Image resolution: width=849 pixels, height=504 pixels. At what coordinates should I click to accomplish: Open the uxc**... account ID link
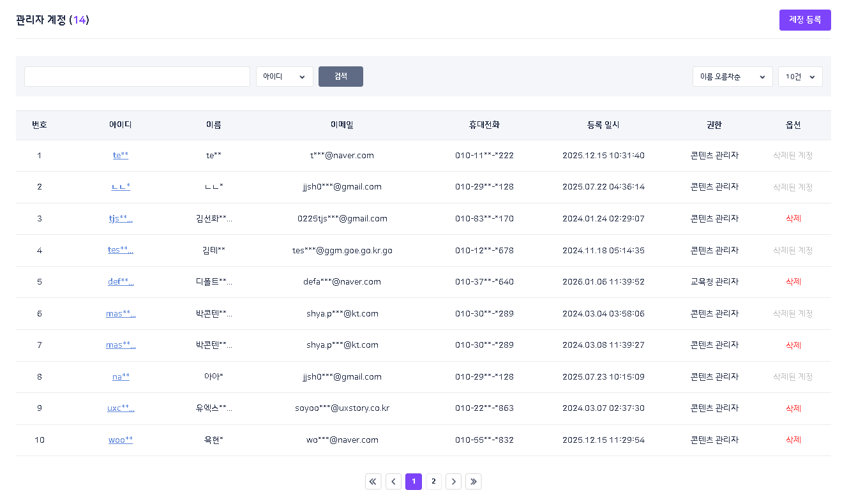(x=121, y=408)
